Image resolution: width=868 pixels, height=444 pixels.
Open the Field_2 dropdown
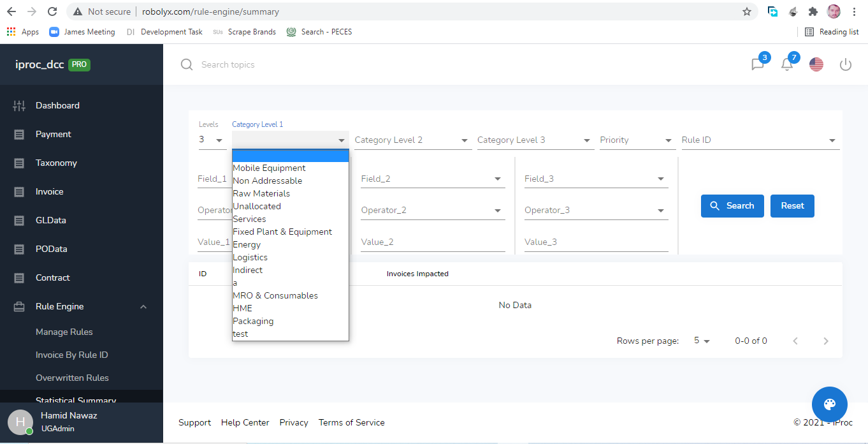click(x=433, y=179)
